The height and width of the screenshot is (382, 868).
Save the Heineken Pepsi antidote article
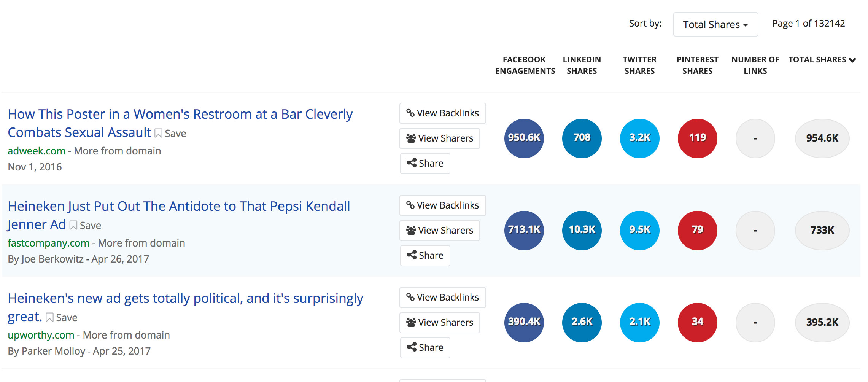pos(86,225)
